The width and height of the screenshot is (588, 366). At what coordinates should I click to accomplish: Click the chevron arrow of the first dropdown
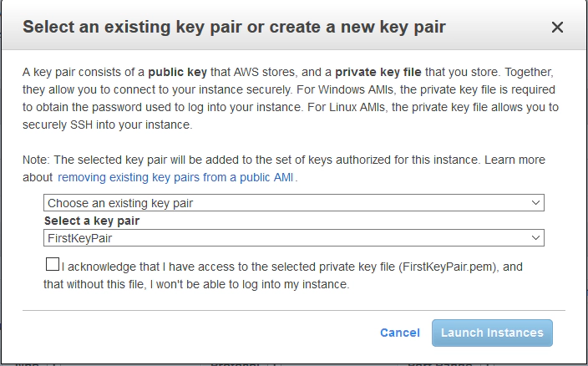[x=535, y=203]
